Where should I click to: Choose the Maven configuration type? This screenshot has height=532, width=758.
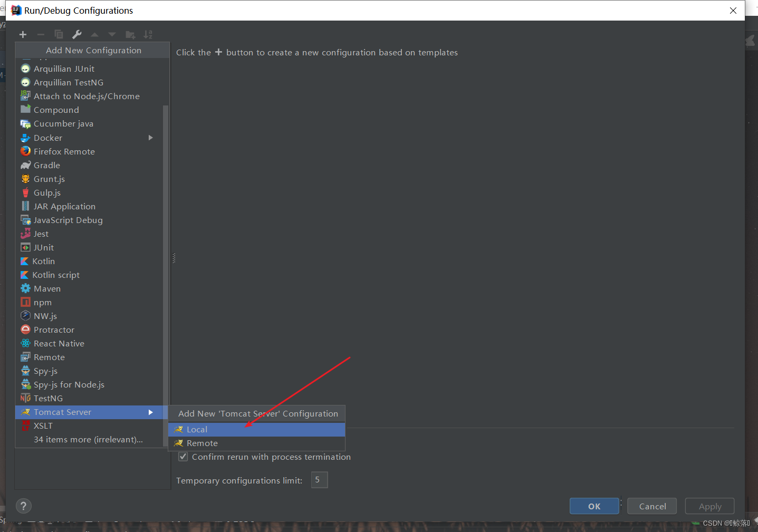pyautogui.click(x=89, y=288)
